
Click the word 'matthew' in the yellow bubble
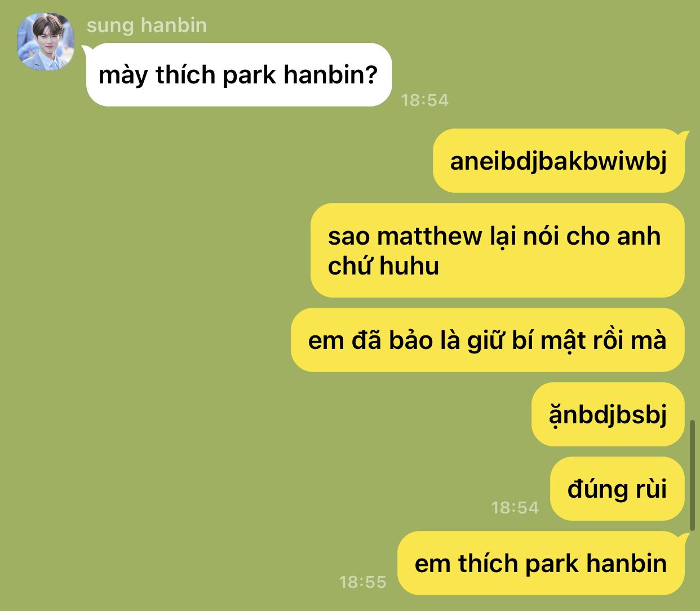coord(429,236)
